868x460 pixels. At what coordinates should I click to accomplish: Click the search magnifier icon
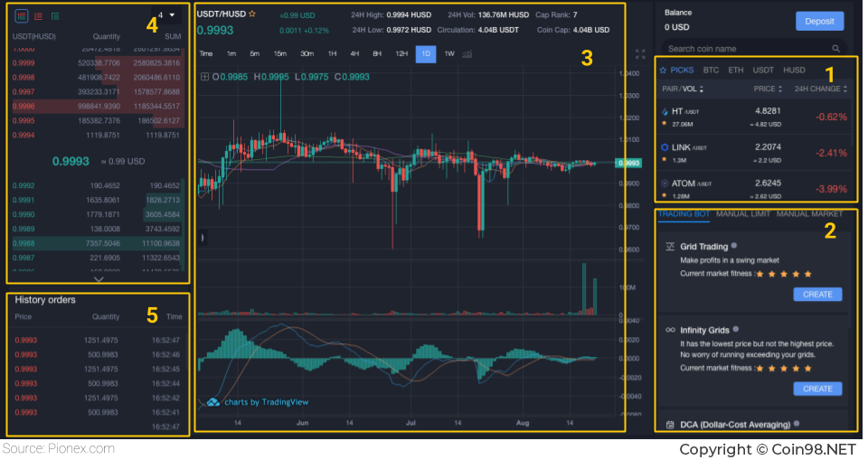[835, 49]
